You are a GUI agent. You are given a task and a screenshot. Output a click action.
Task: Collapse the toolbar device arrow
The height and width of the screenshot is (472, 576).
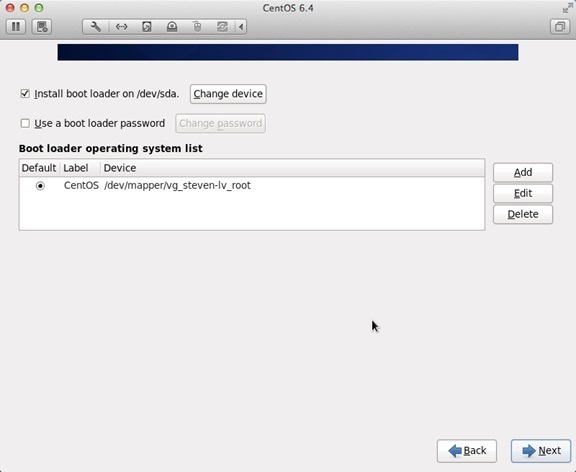click(x=241, y=27)
